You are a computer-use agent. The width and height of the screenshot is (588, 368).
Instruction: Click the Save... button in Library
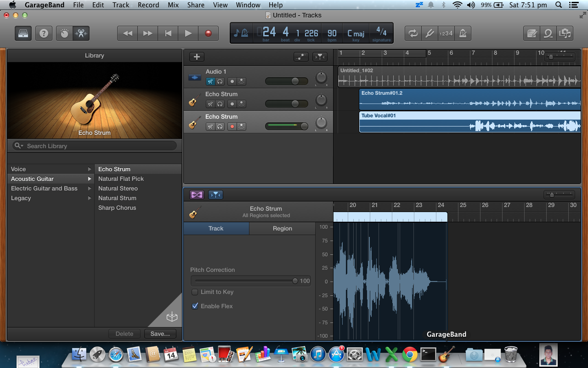tap(160, 334)
